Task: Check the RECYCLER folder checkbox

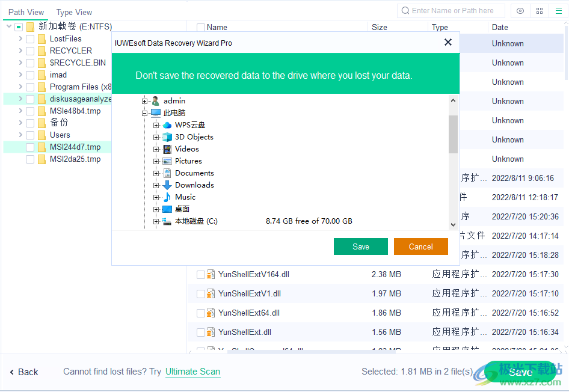Action: pyautogui.click(x=30, y=51)
